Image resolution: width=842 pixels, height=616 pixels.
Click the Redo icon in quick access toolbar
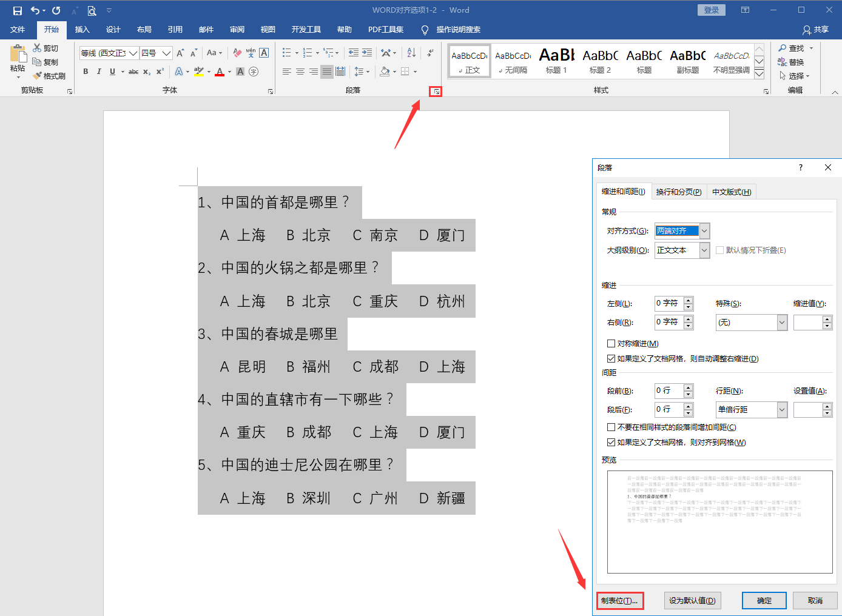click(56, 10)
